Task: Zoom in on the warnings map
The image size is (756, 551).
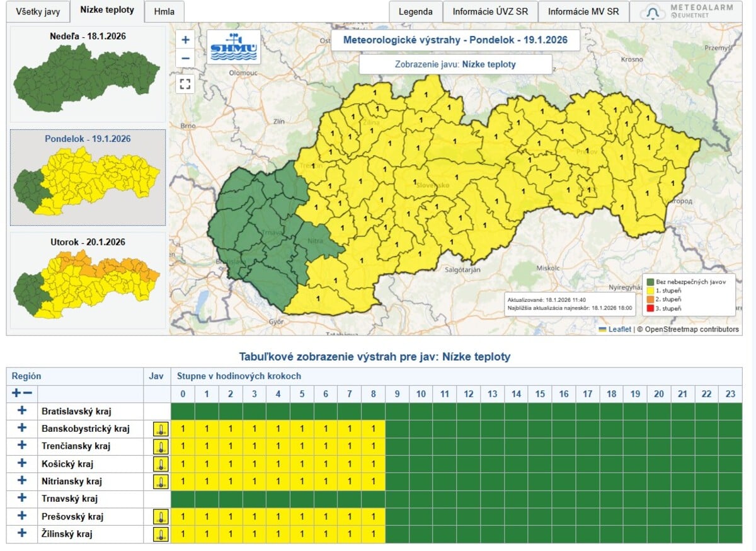Action: [x=185, y=40]
